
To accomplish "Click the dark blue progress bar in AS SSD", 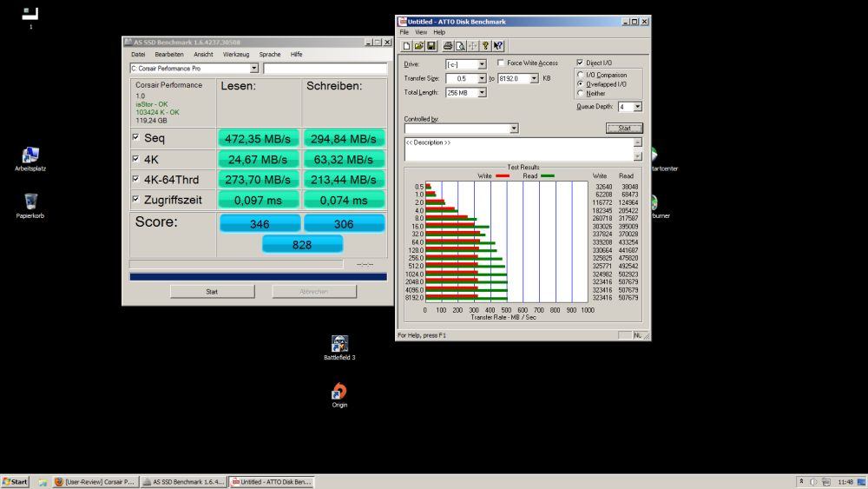I will [258, 276].
